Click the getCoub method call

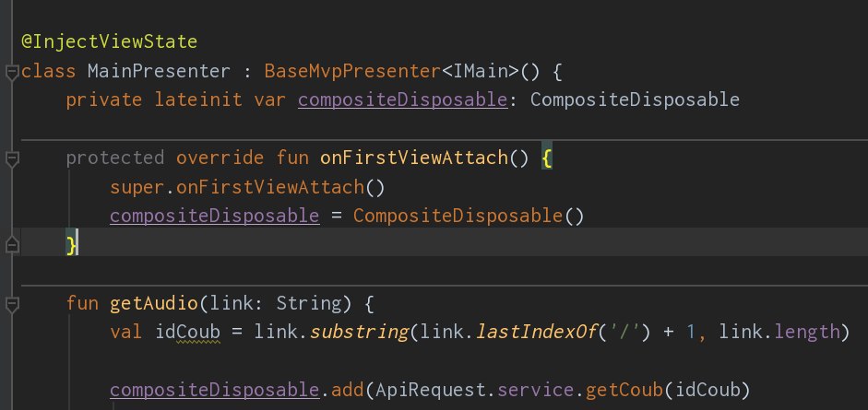(624, 391)
